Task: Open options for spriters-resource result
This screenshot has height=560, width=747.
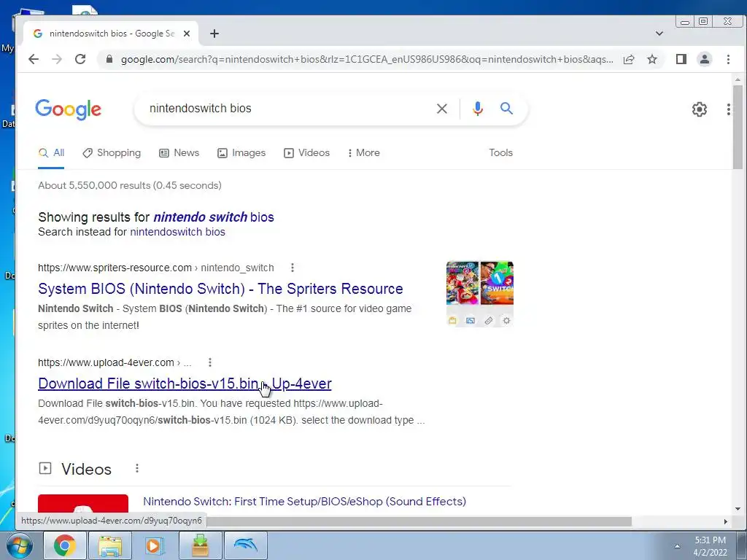Action: [293, 268]
